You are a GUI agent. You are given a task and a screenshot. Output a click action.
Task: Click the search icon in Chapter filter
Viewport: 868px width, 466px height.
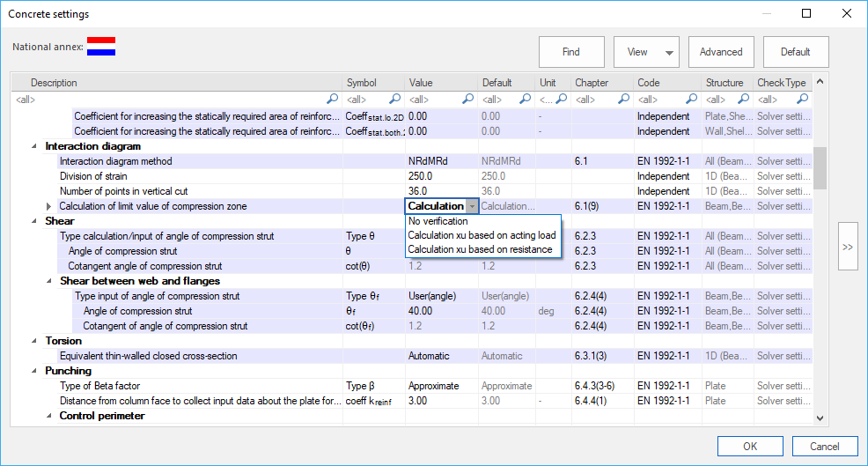[x=622, y=100]
